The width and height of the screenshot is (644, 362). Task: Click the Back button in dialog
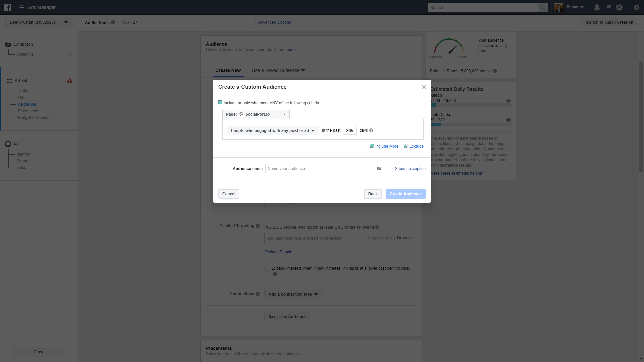pos(373,194)
